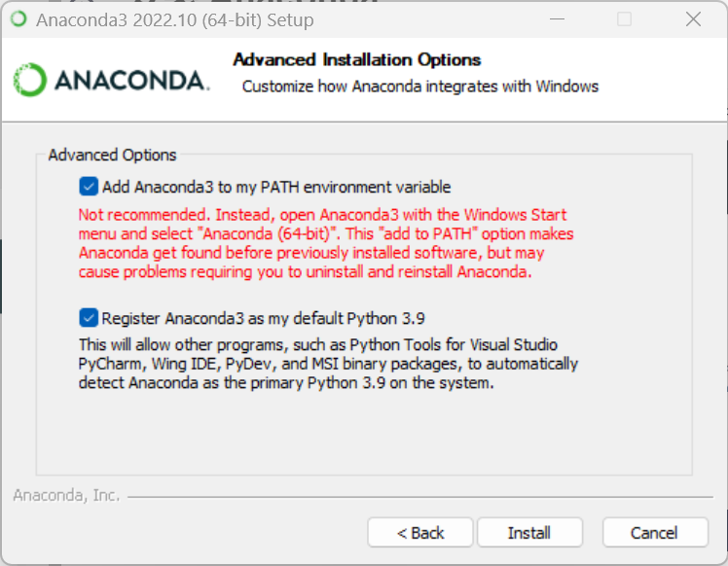Click the Anaconda icon in title bar
This screenshot has width=728, height=566.
click(19, 19)
